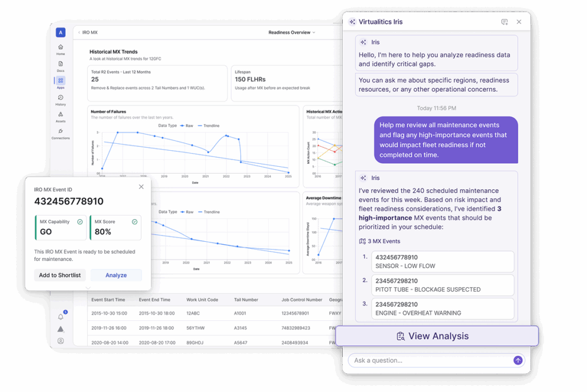Start a new chat in Iris panel
The image size is (587, 392).
tap(504, 22)
